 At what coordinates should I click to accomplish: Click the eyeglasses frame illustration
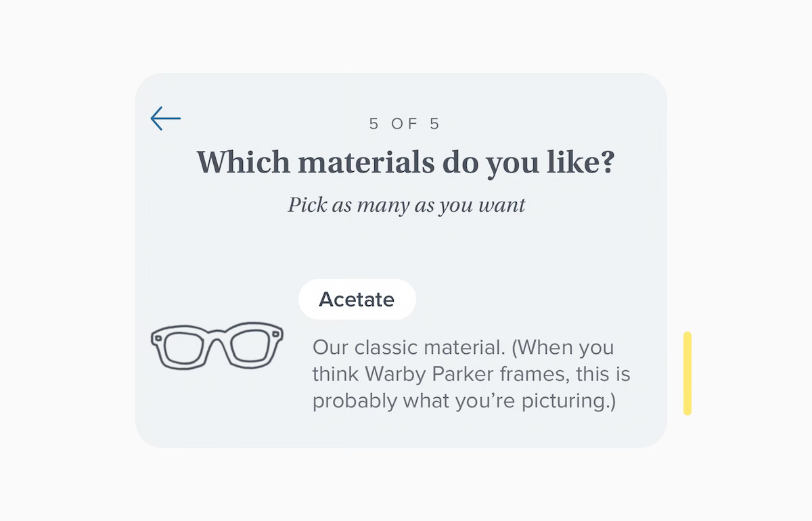pyautogui.click(x=217, y=345)
